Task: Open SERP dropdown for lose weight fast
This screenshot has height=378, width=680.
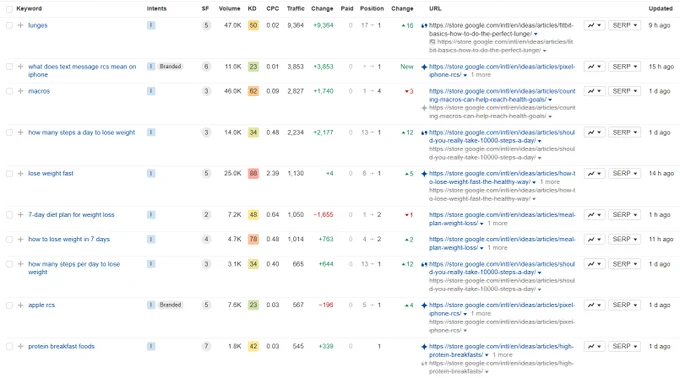Action: coord(624,173)
